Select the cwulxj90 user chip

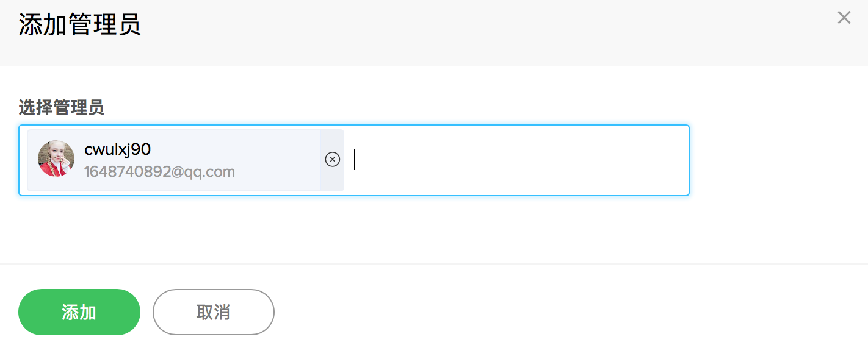coord(183,160)
